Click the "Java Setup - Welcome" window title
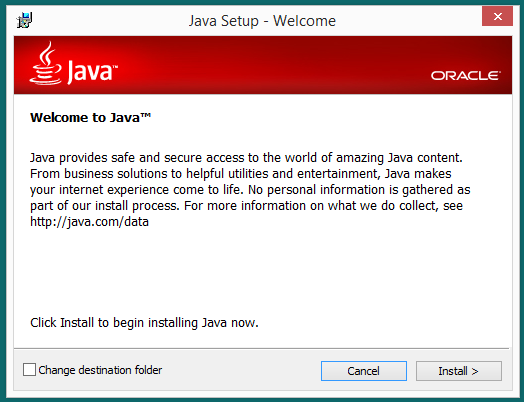This screenshot has width=524, height=402. click(262, 21)
